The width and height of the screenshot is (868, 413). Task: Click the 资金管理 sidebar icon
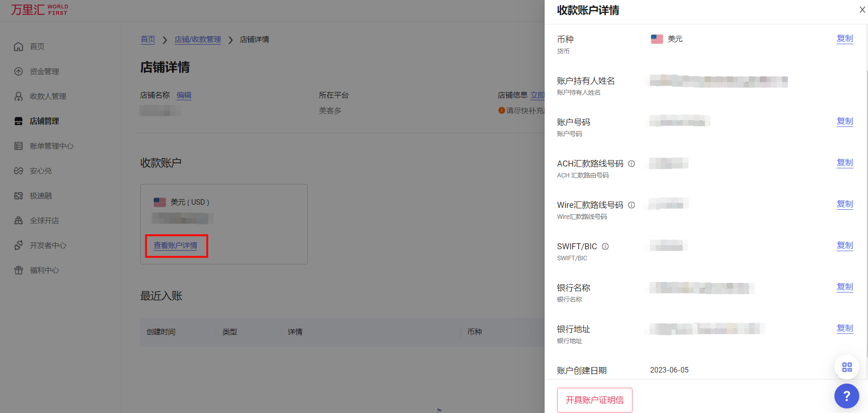point(18,71)
